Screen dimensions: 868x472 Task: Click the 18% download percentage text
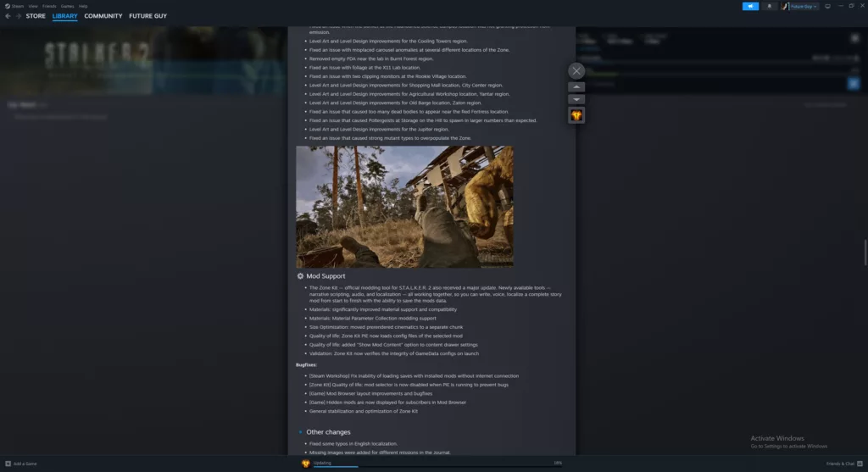[x=558, y=463]
